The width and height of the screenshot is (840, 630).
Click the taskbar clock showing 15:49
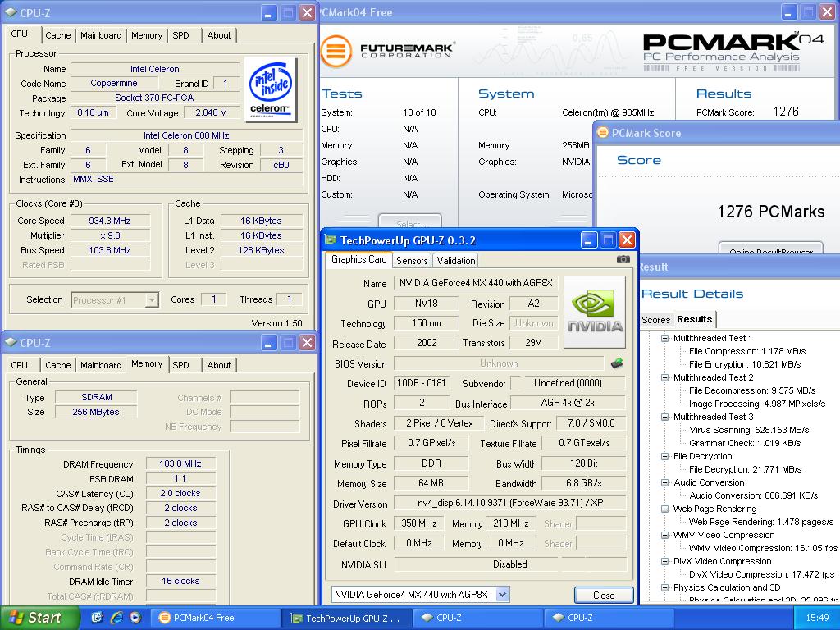point(818,619)
